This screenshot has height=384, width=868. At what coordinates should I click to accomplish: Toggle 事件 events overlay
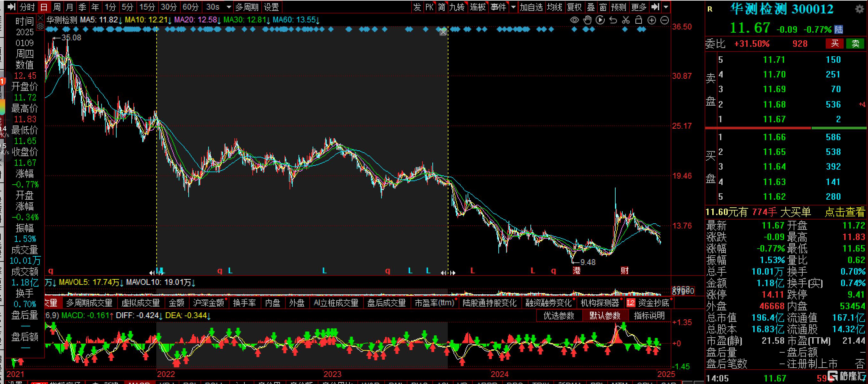point(498,7)
